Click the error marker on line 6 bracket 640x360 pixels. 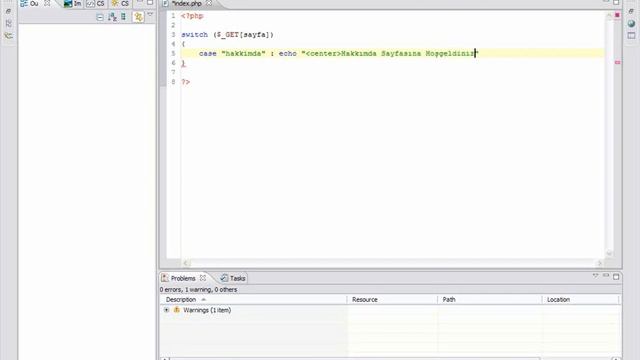[x=183, y=63]
